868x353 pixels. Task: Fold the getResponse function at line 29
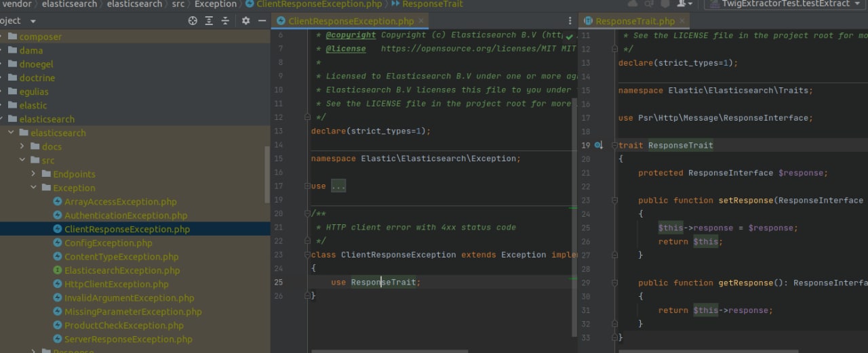[614, 283]
